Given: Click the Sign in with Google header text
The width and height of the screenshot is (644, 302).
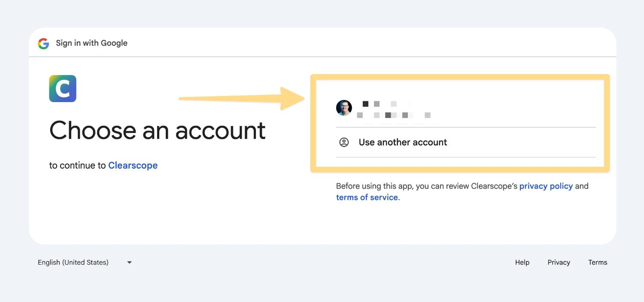Looking at the screenshot, I should point(91,43).
